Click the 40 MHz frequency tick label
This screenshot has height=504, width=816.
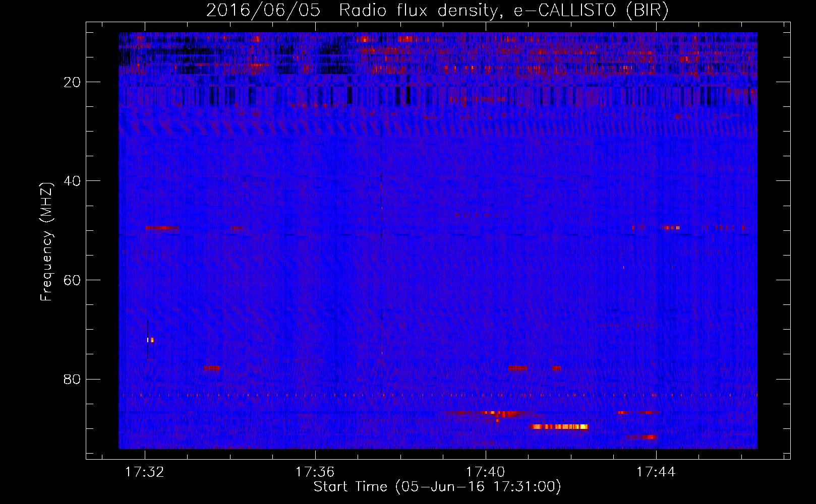[73, 181]
